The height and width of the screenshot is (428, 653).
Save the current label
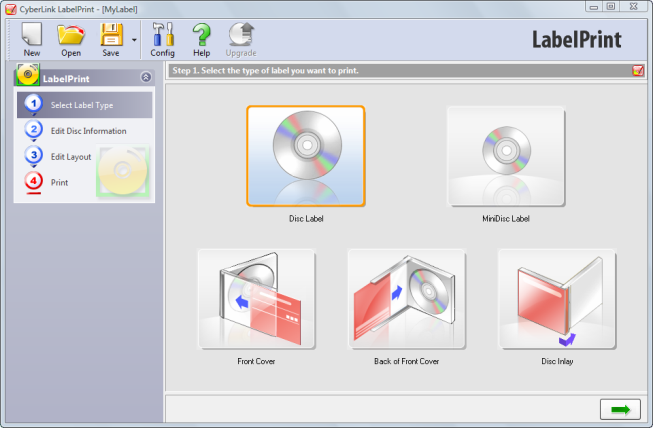[x=111, y=40]
